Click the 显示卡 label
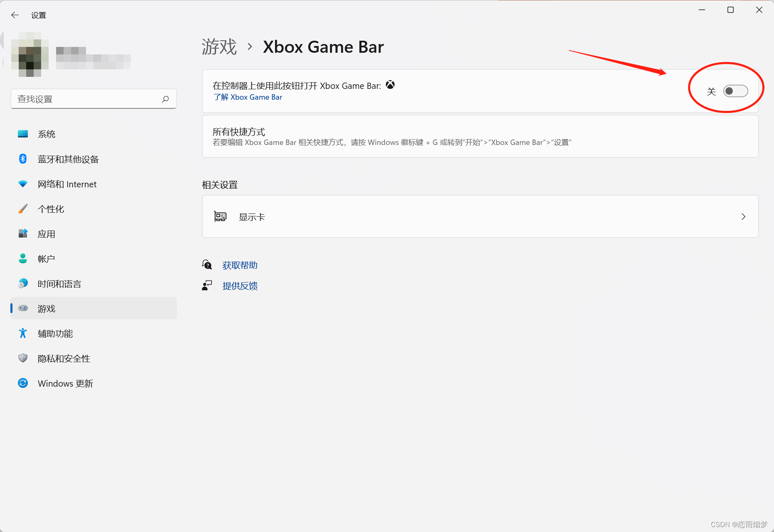 (252, 217)
